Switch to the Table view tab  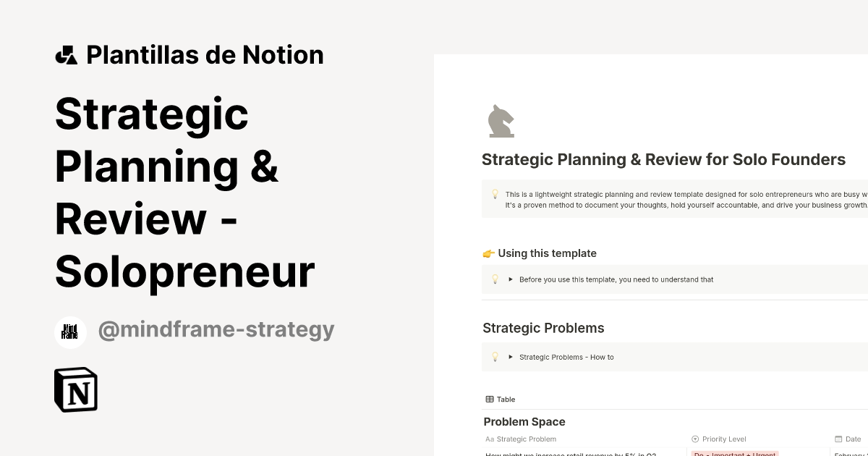click(x=499, y=399)
